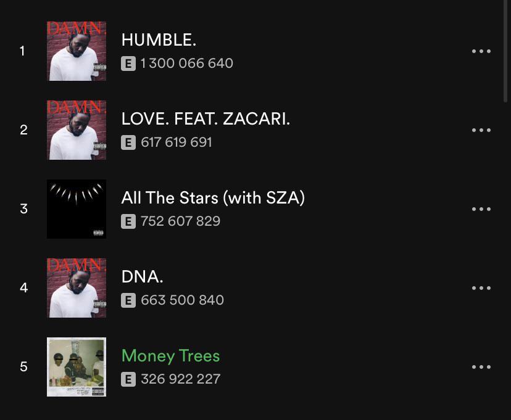The width and height of the screenshot is (511, 420).
Task: Click the Black Panther album art for All The Stars
Action: coord(77,209)
